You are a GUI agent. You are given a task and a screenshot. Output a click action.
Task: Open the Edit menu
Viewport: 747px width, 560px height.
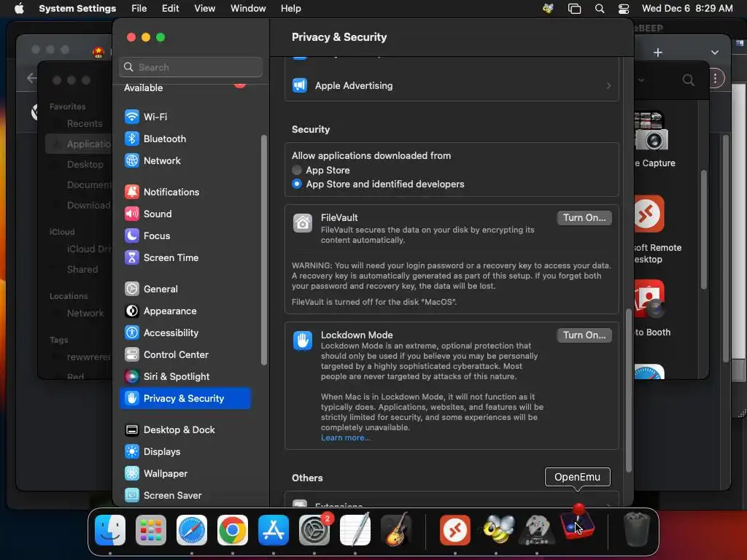pos(170,9)
